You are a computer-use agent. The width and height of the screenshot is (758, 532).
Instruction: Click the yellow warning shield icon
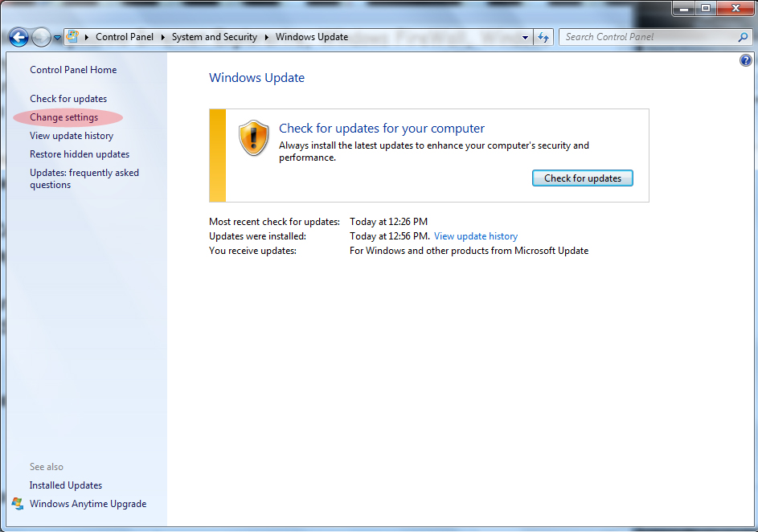coord(254,137)
